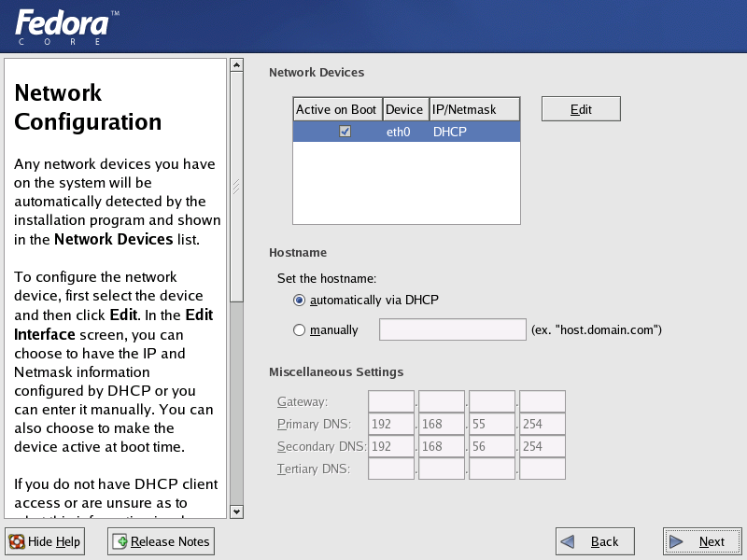Click the Next arrow icon
747x560 pixels.
point(675,541)
